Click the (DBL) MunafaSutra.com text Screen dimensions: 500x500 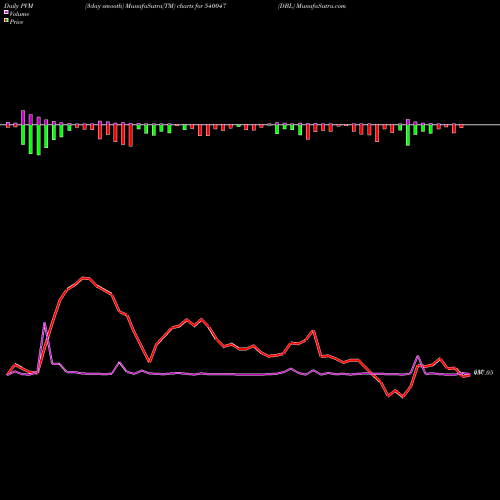[312, 6]
